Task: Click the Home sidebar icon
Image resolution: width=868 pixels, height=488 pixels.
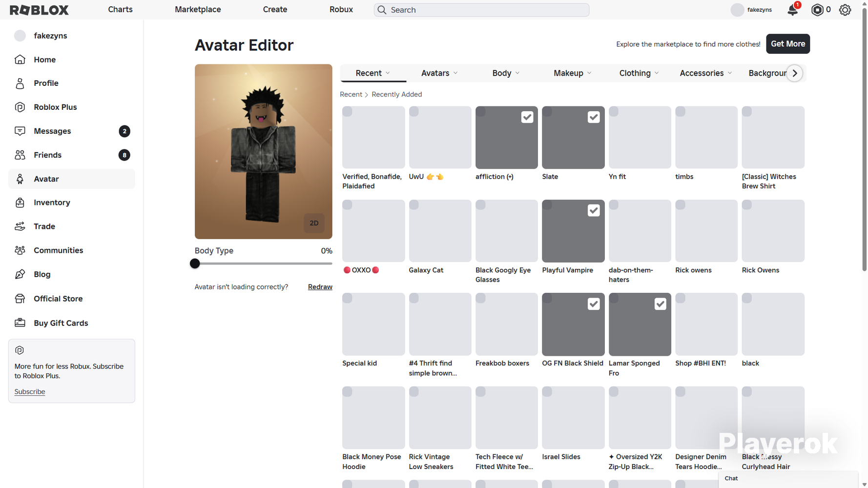Action: [x=20, y=60]
